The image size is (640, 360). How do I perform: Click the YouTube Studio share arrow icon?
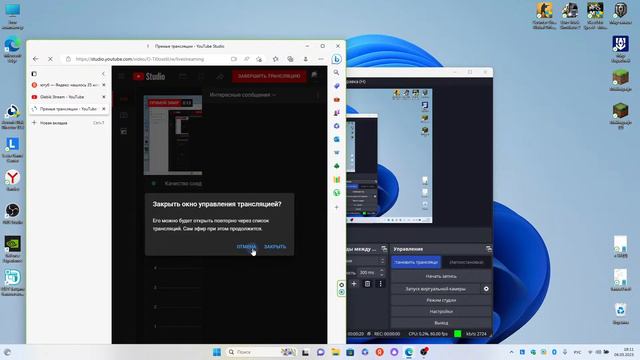(x=220, y=76)
